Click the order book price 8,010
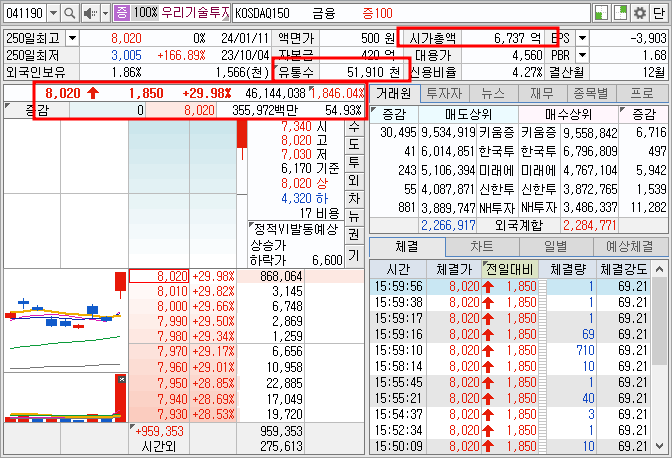 tap(159, 291)
